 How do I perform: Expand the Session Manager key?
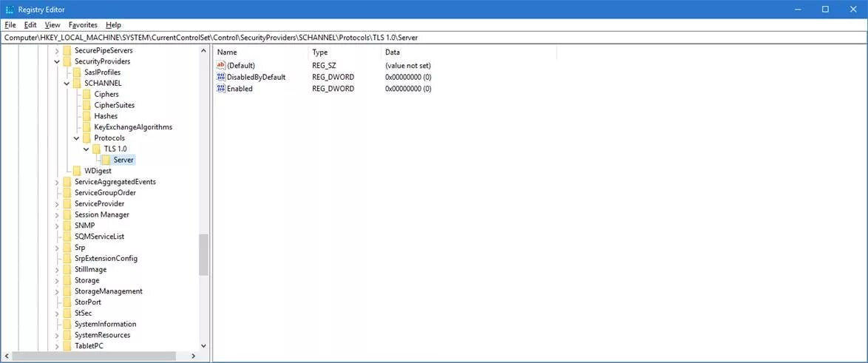tap(56, 214)
